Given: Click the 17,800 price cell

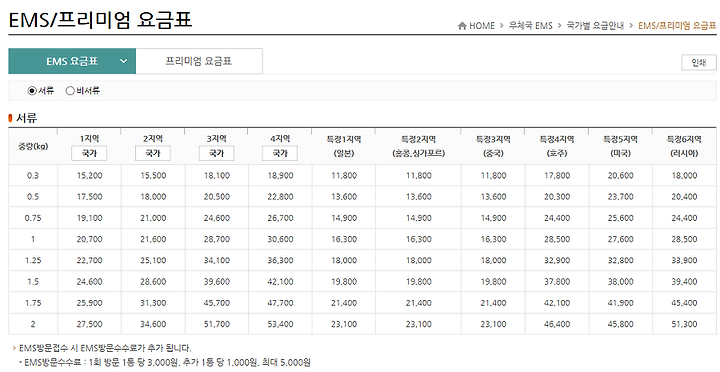Looking at the screenshot, I should (x=557, y=175).
